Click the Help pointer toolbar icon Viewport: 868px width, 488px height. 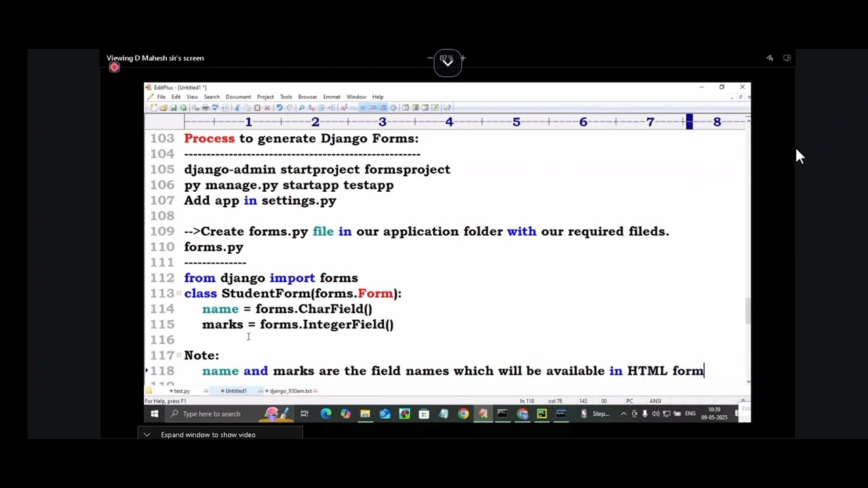pyautogui.click(x=446, y=108)
